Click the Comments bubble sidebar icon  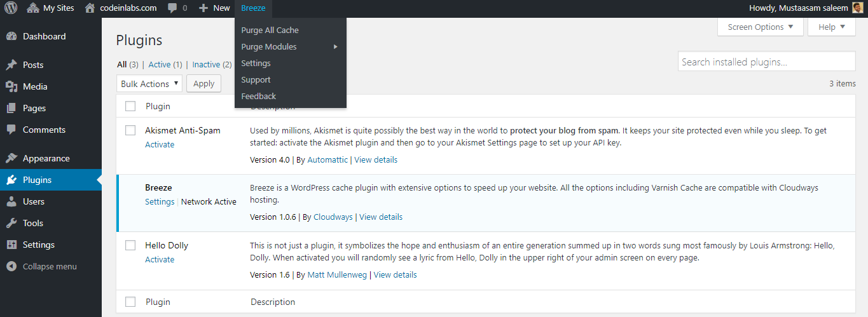(11, 130)
